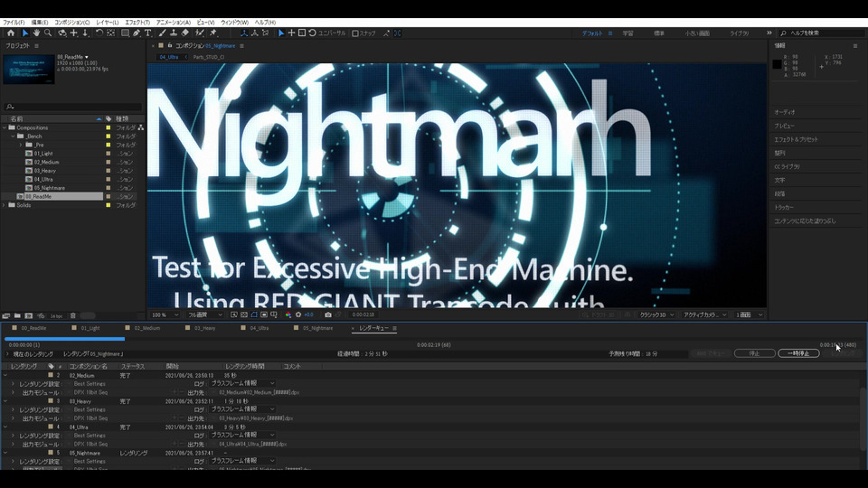The width and height of the screenshot is (868, 488).
Task: Expand the Solids folder in Project
Action: [x=5, y=205]
